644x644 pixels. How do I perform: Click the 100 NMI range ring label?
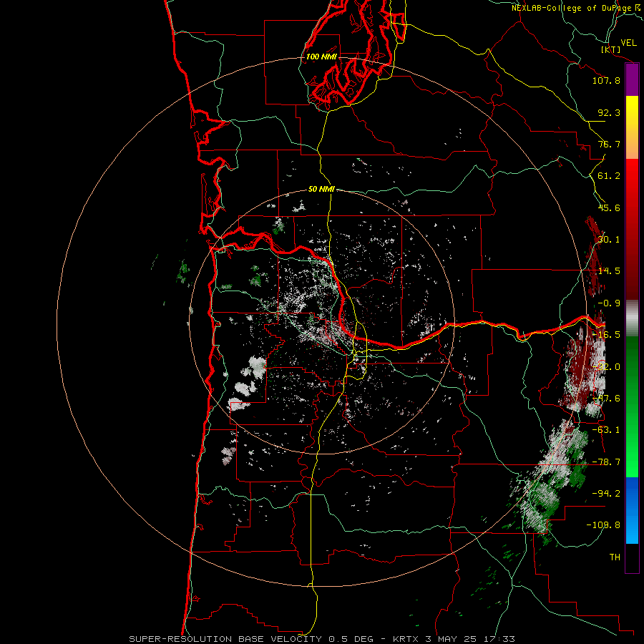321,57
